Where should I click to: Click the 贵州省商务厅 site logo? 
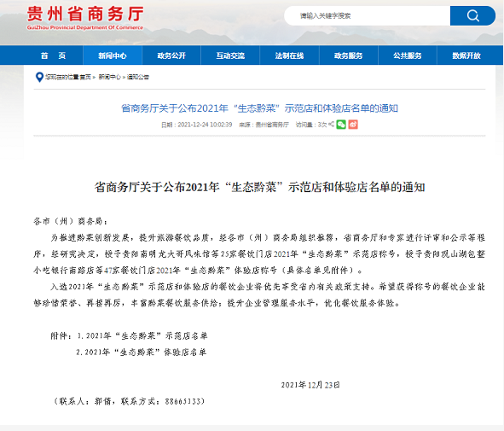tap(85, 18)
